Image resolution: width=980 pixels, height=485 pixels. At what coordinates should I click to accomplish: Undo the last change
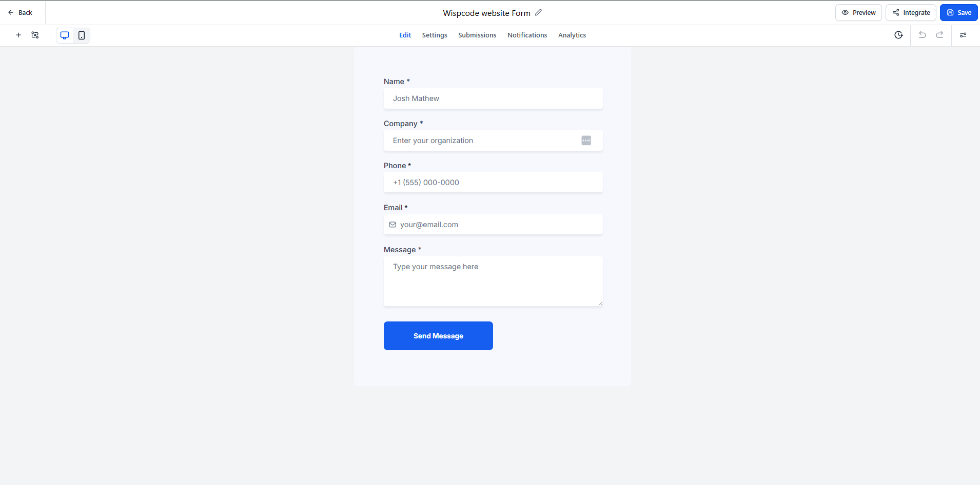[x=922, y=35]
